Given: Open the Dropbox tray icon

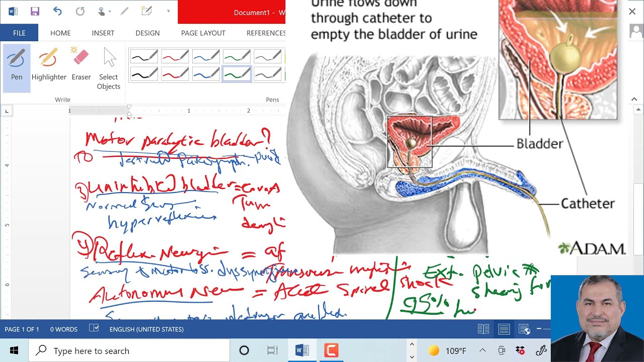Looking at the screenshot, I should 520,350.
